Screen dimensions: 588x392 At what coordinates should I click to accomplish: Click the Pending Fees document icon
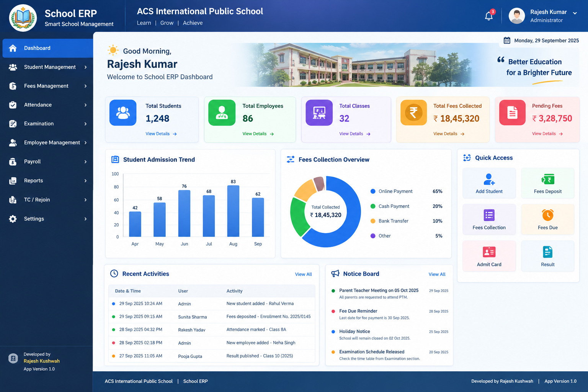tap(512, 113)
